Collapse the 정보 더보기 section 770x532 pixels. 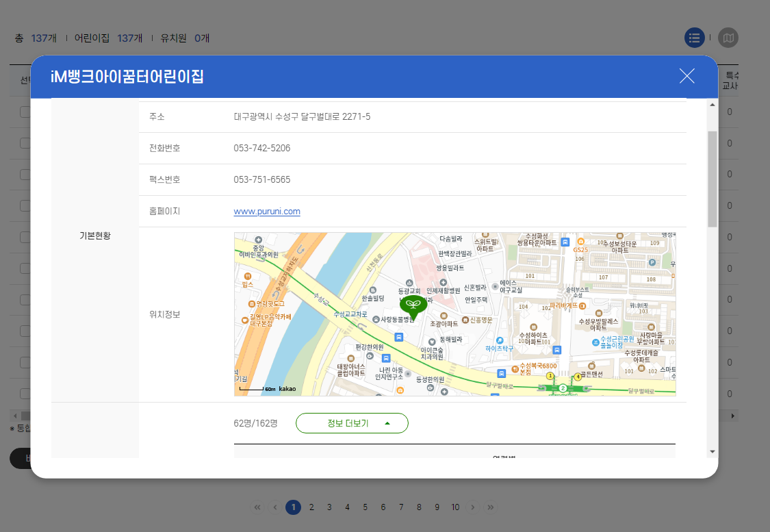(352, 423)
